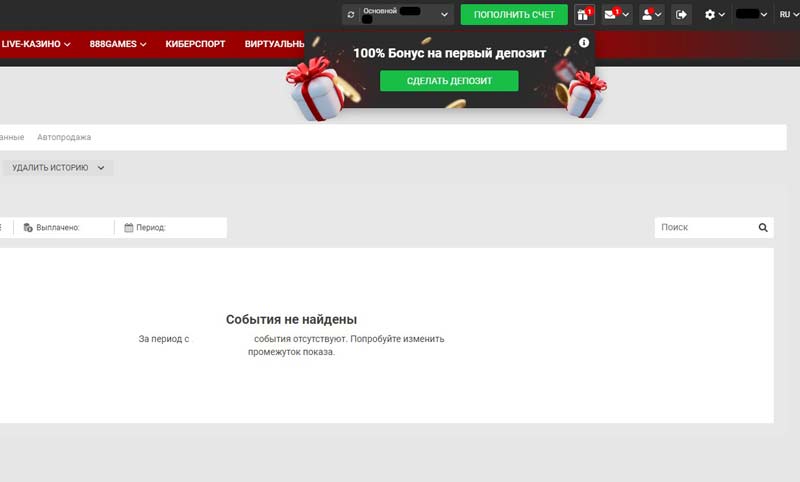Click the calendar icon next to Период

click(x=129, y=228)
